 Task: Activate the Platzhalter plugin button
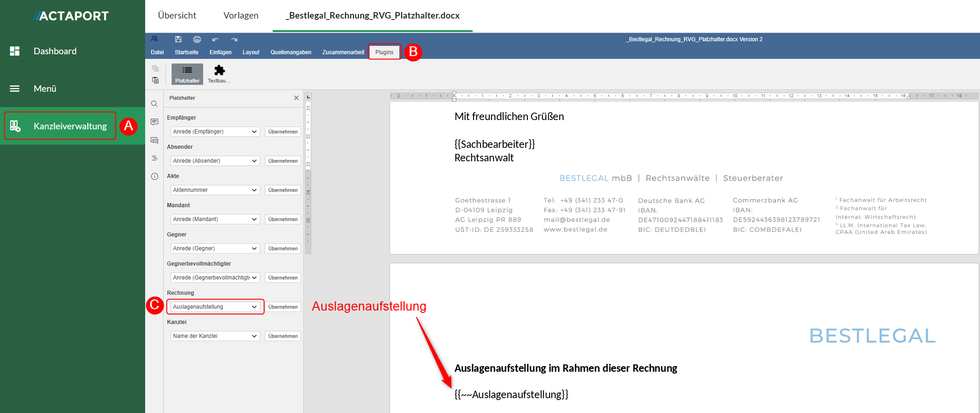click(187, 74)
